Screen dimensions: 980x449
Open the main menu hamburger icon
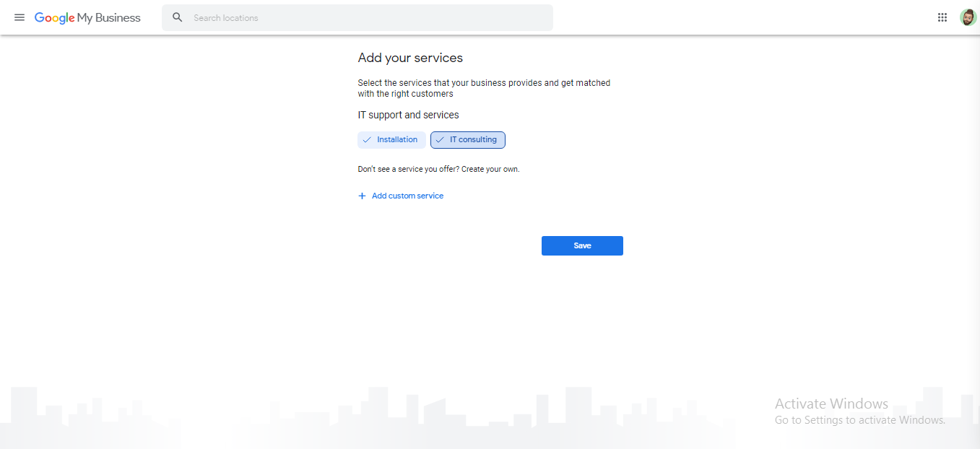click(19, 17)
